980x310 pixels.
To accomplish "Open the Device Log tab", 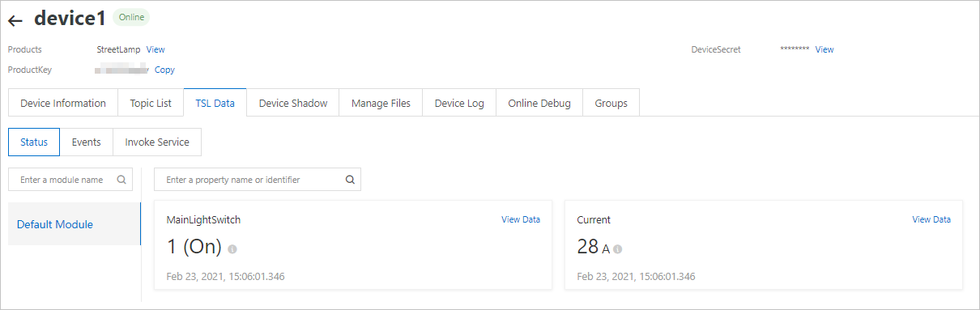I will tap(459, 103).
